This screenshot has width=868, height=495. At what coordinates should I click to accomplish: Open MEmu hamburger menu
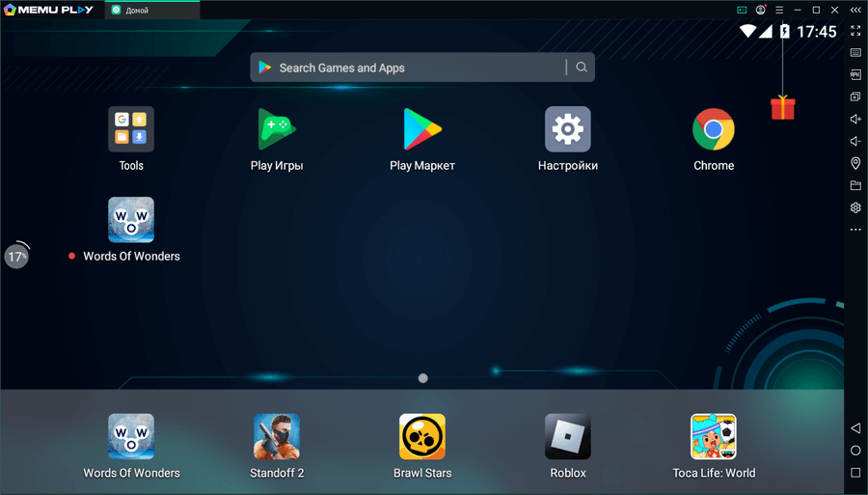(779, 10)
